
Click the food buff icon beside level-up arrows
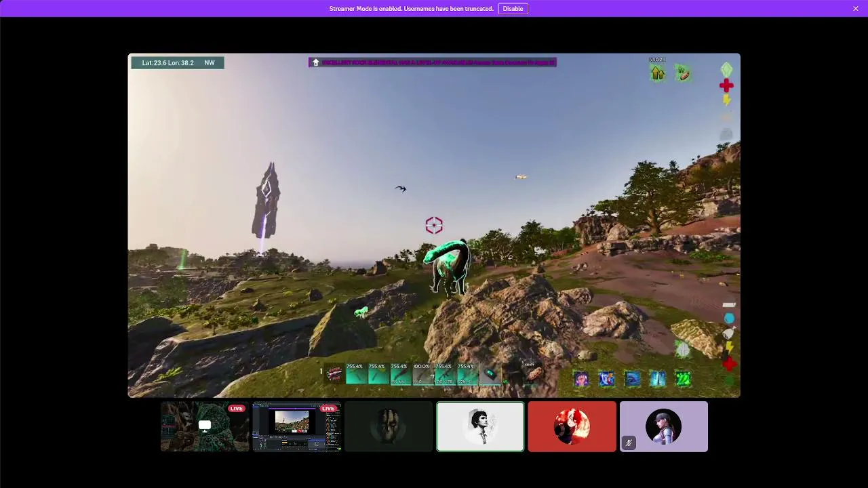pyautogui.click(x=682, y=73)
